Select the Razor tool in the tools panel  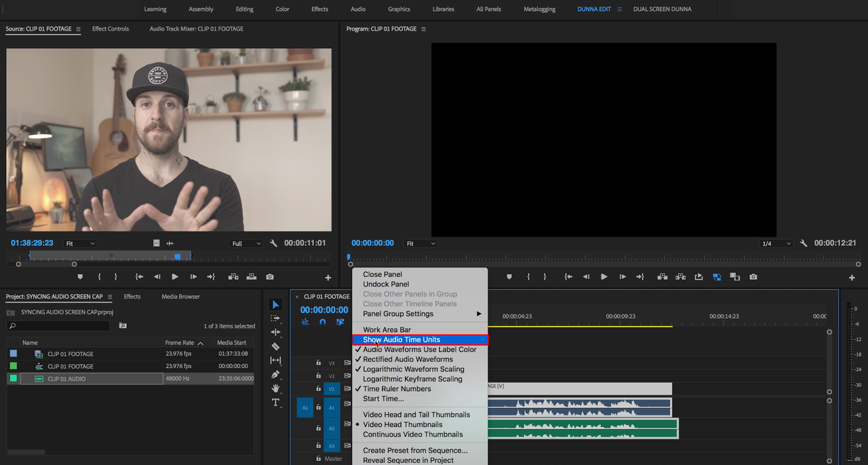[275, 346]
